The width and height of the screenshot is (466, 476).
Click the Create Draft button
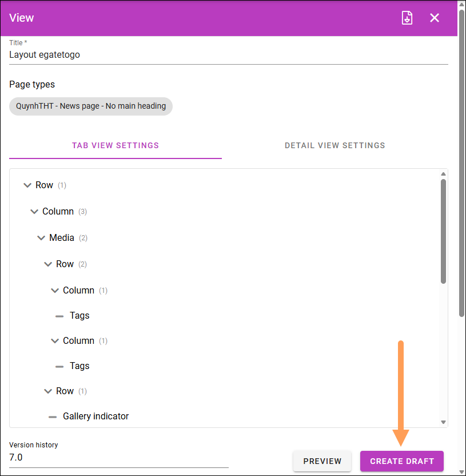(402, 461)
